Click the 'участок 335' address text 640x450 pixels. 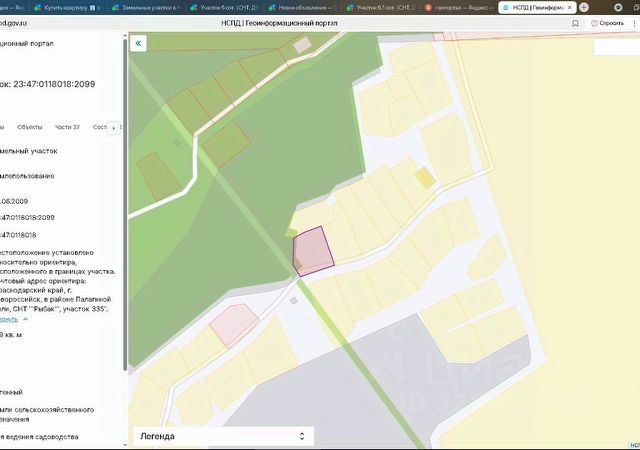point(86,309)
